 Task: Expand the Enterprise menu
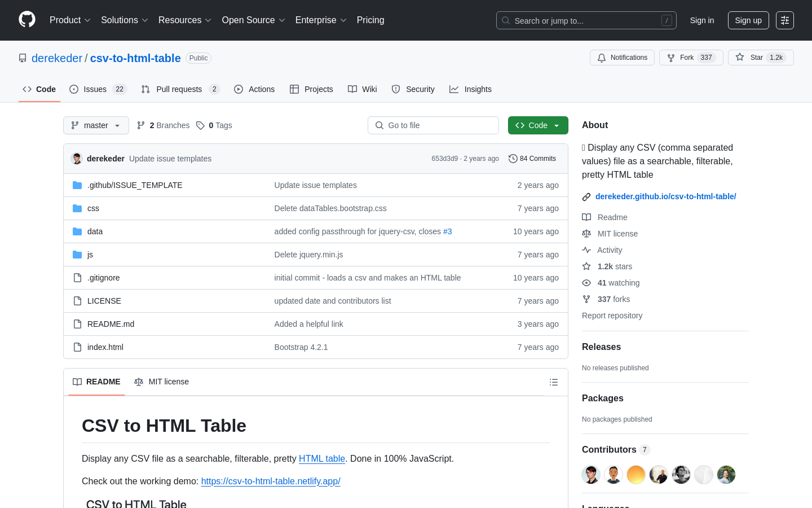coord(321,20)
